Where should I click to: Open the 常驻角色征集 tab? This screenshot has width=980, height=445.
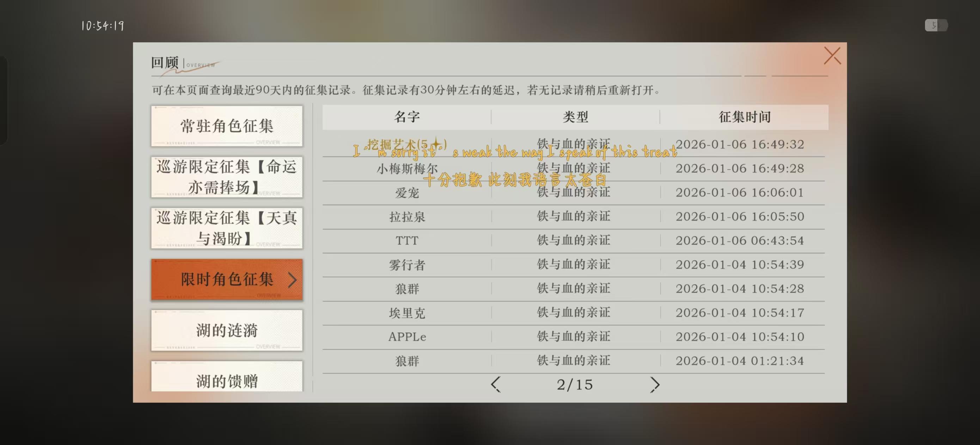[227, 126]
